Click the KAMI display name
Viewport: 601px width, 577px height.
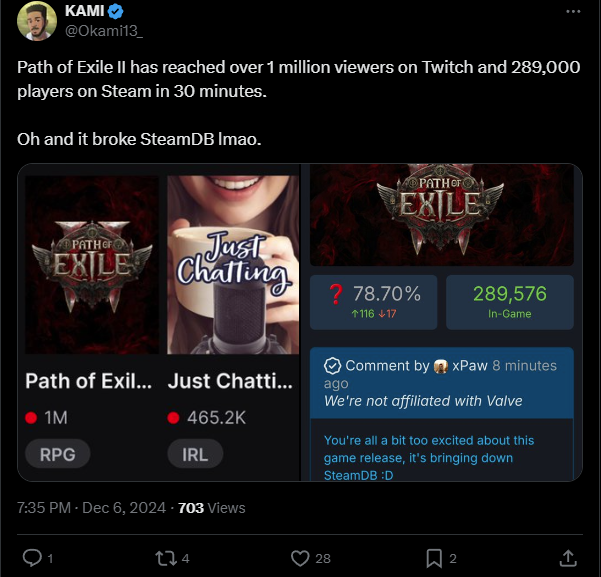84,12
